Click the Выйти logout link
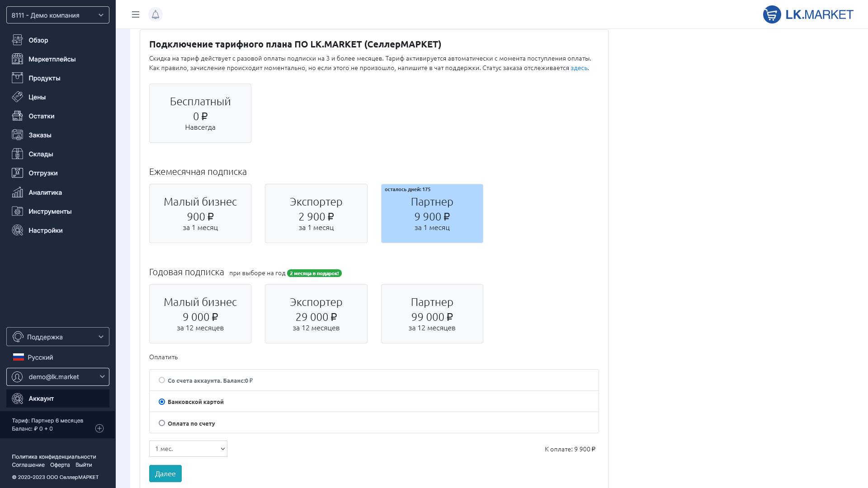 84,465
